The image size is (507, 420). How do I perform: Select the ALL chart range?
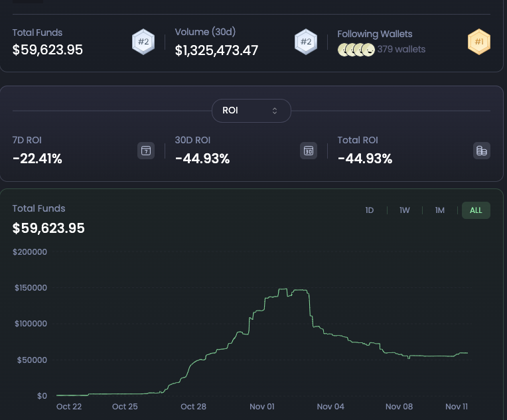[476, 210]
